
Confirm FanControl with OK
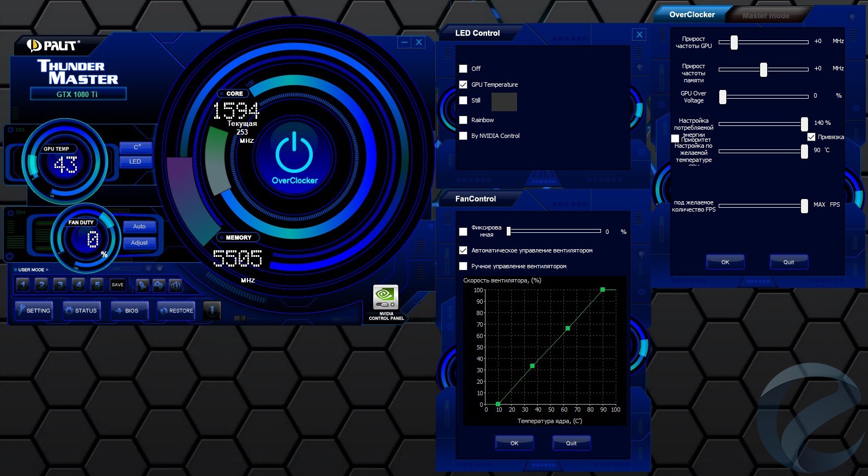514,443
